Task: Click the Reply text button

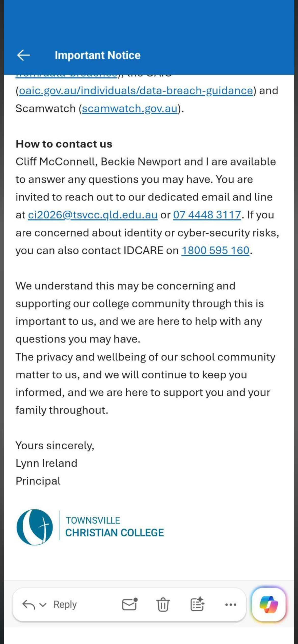Action: [x=65, y=605]
